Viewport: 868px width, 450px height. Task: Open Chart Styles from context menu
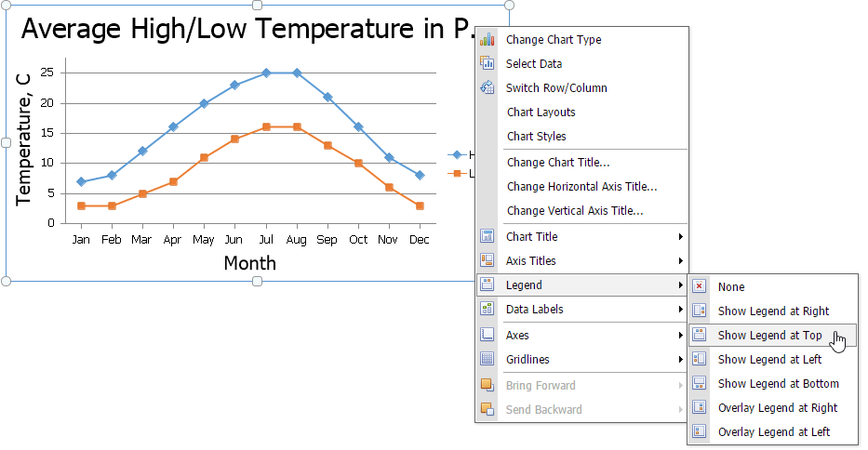click(536, 137)
